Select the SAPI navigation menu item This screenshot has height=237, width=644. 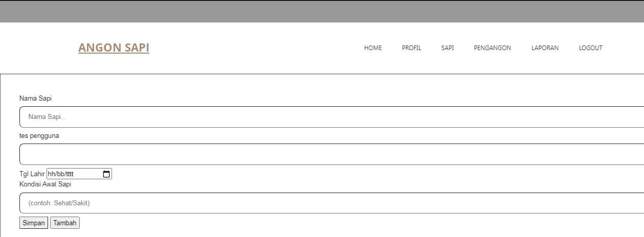[448, 48]
